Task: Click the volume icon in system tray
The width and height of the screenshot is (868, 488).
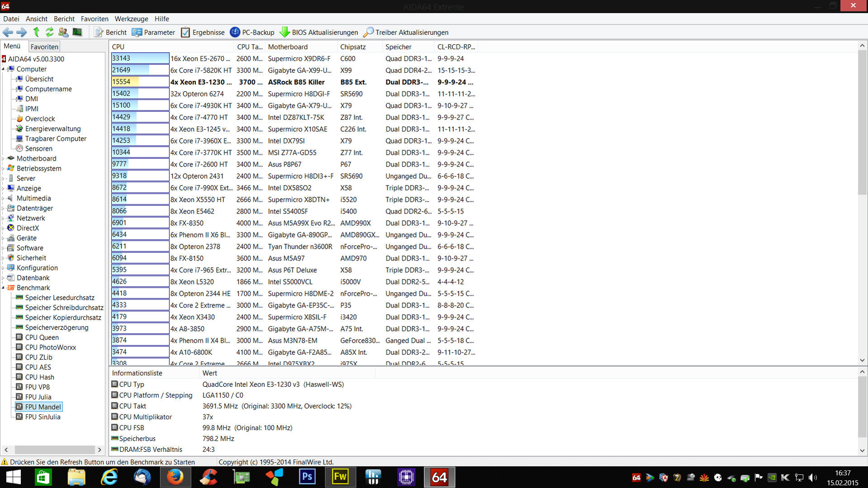Action: 813,477
